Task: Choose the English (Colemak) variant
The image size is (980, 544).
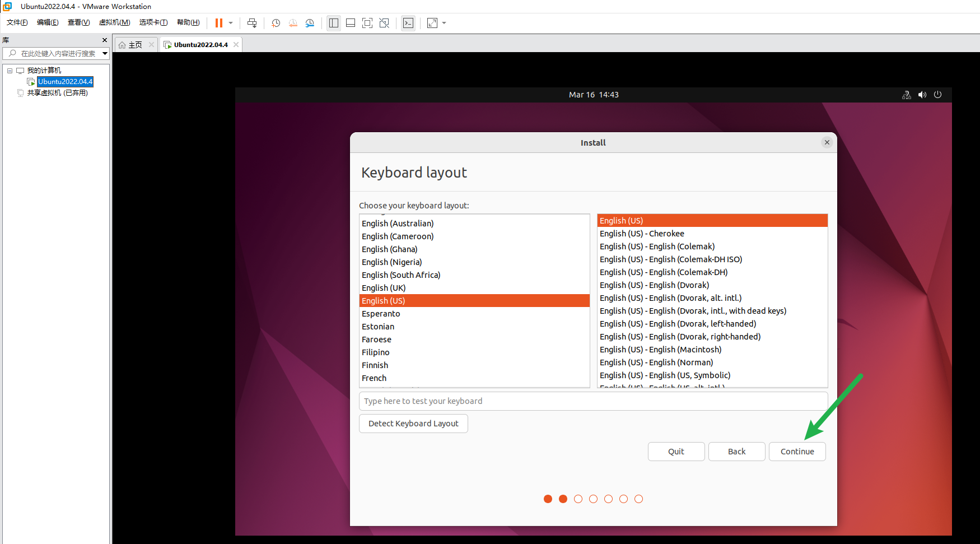Action: pyautogui.click(x=712, y=247)
